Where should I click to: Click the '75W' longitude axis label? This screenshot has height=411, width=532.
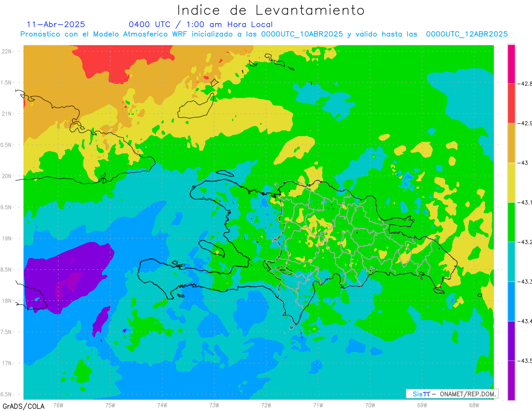click(x=110, y=405)
